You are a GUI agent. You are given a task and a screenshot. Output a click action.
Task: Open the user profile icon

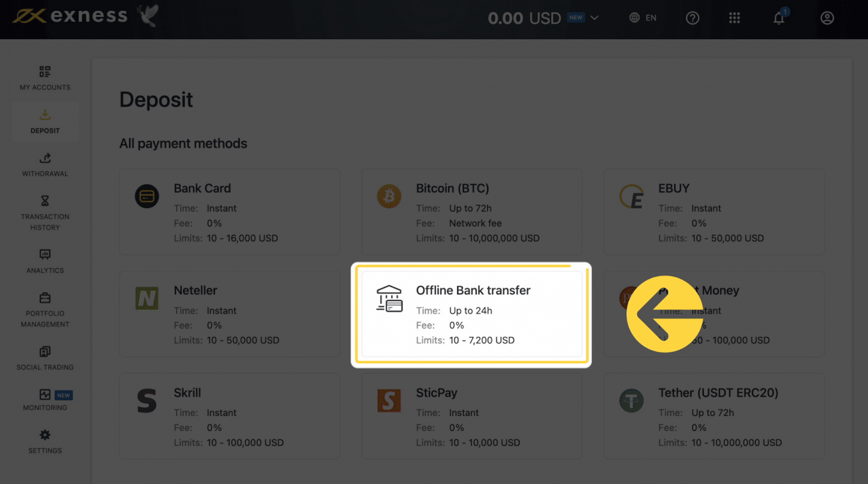[x=827, y=18]
